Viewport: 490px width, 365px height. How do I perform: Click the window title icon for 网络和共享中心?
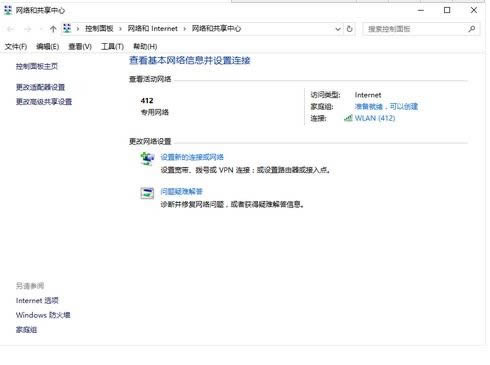pyautogui.click(x=8, y=10)
